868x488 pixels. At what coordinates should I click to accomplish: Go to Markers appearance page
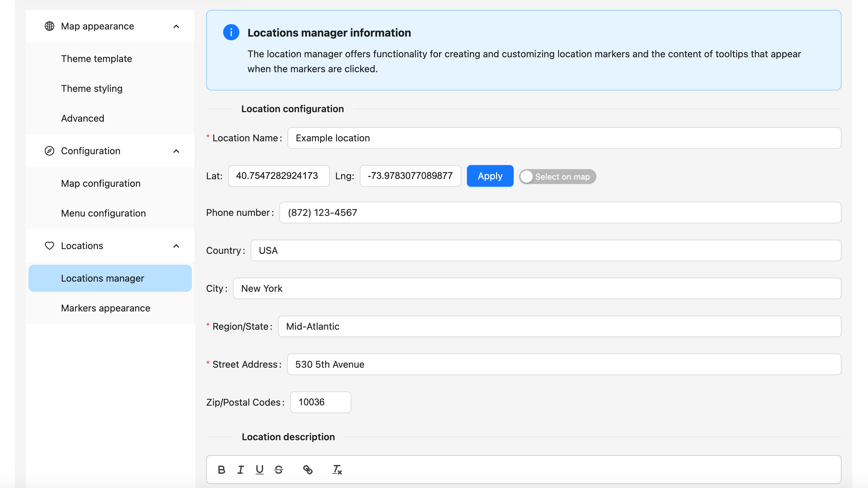[105, 308]
